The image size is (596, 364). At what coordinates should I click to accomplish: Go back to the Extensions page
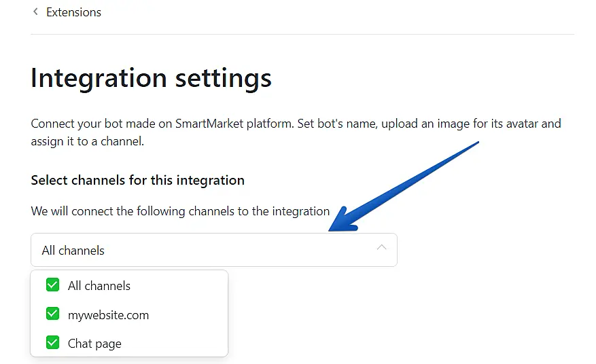click(x=73, y=12)
